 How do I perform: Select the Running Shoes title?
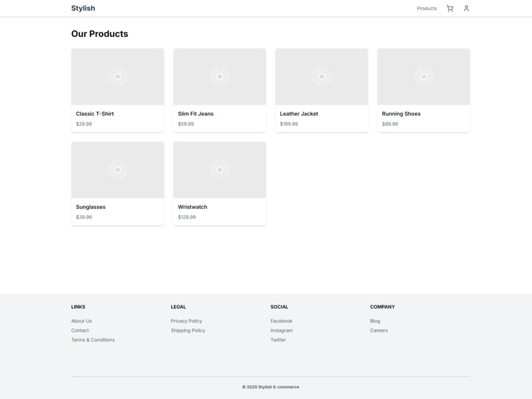pos(401,114)
